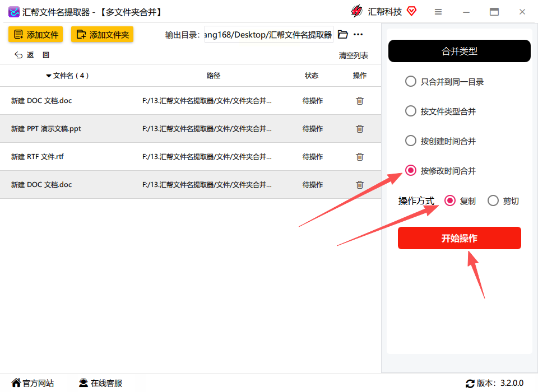
Task: Delete the 新建 PPT 演示文稿.ppt row via trash icon
Action: click(360, 129)
